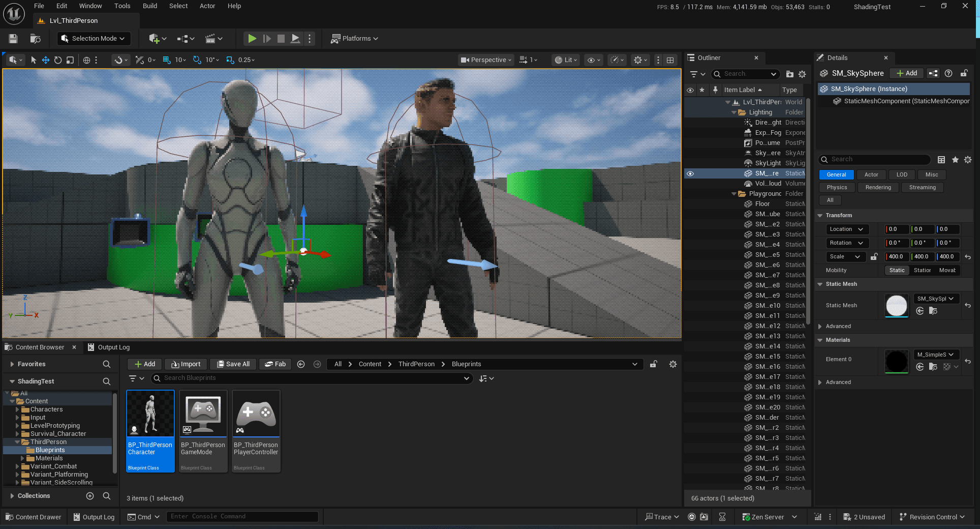The width and height of the screenshot is (980, 529).
Task: Select the Move tool in the viewport toolbar
Action: click(45, 60)
